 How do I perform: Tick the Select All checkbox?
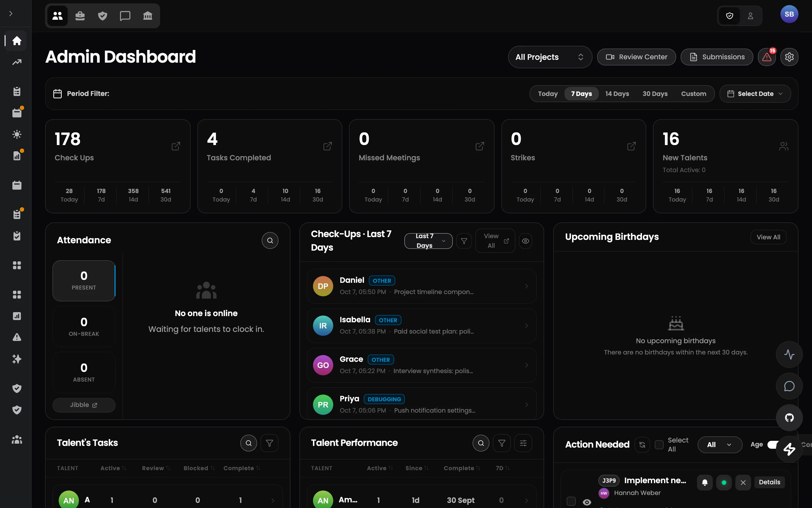coord(659,445)
